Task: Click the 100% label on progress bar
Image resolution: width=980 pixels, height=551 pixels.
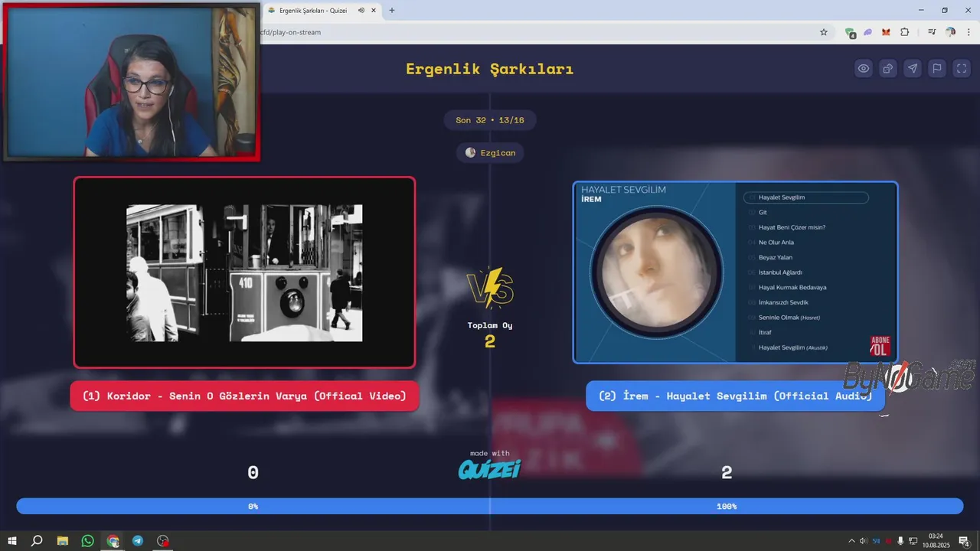Action: click(727, 507)
